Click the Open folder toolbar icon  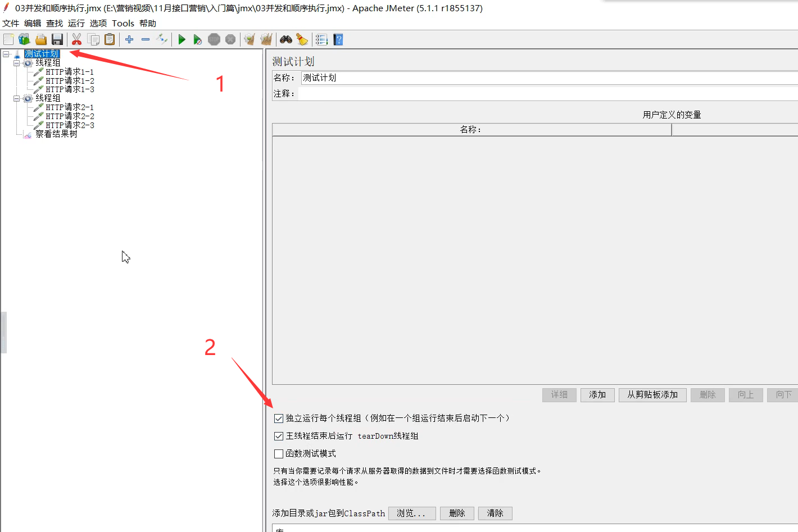click(x=40, y=39)
